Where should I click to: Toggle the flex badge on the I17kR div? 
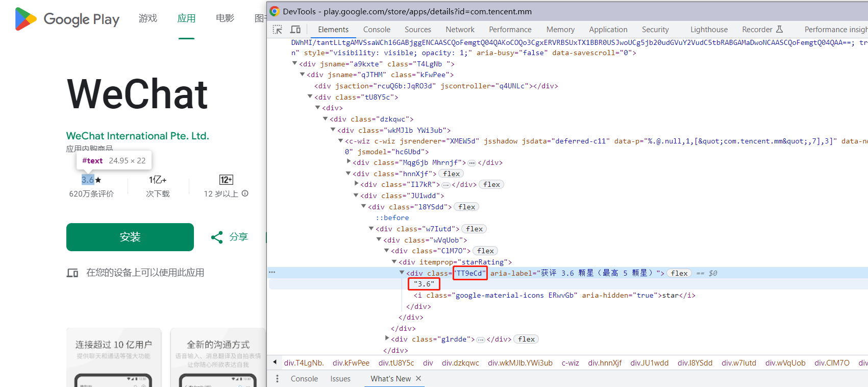tap(491, 185)
